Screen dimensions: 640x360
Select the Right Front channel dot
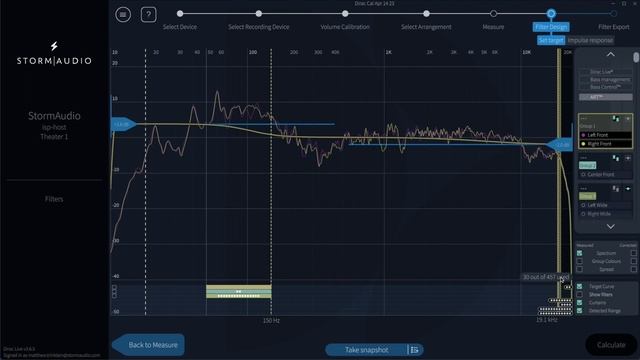point(583,144)
